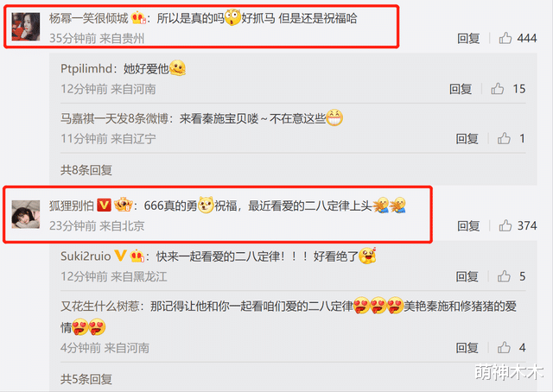Like Suki2ruio's reply with 5 likes
The image size is (553, 392).
(504, 276)
